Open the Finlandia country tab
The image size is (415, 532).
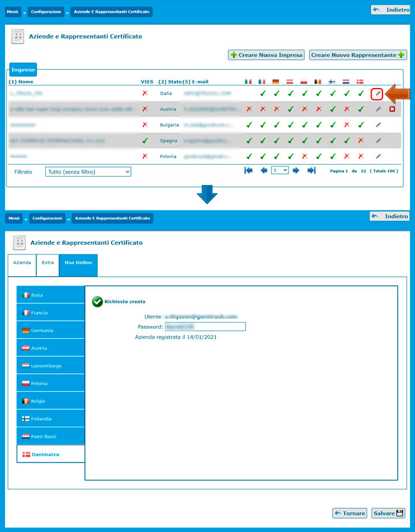click(50, 418)
